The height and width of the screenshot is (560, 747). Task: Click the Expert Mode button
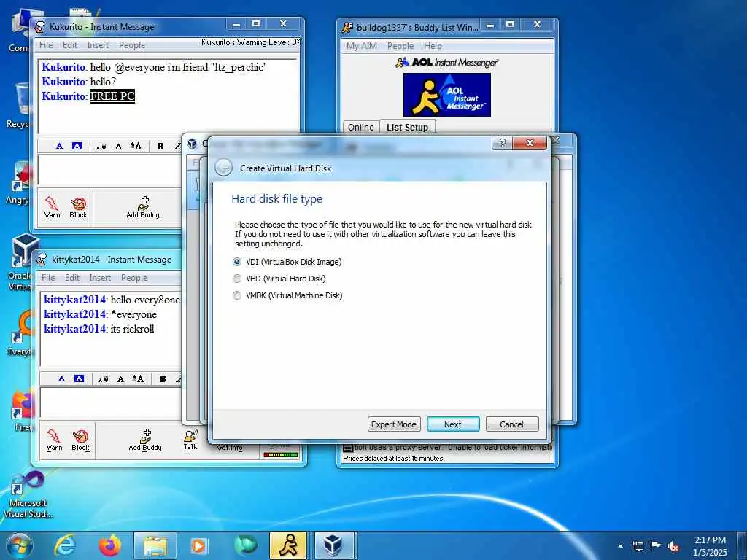(393, 424)
